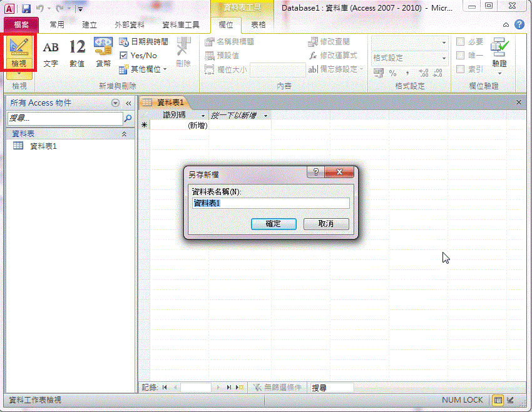The width and height of the screenshot is (532, 412).
Task: Add a 貨幣 currency field
Action: [x=103, y=53]
